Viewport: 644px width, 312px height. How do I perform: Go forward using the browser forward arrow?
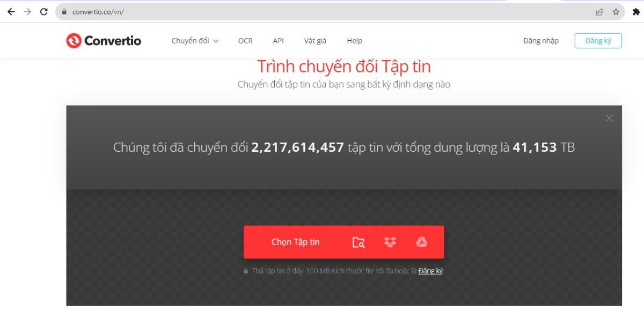click(27, 11)
